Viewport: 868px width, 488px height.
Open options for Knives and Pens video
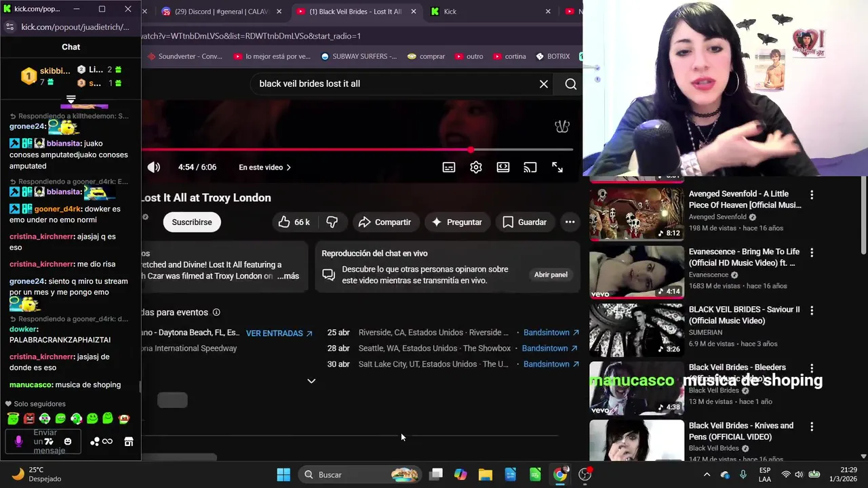(x=812, y=426)
